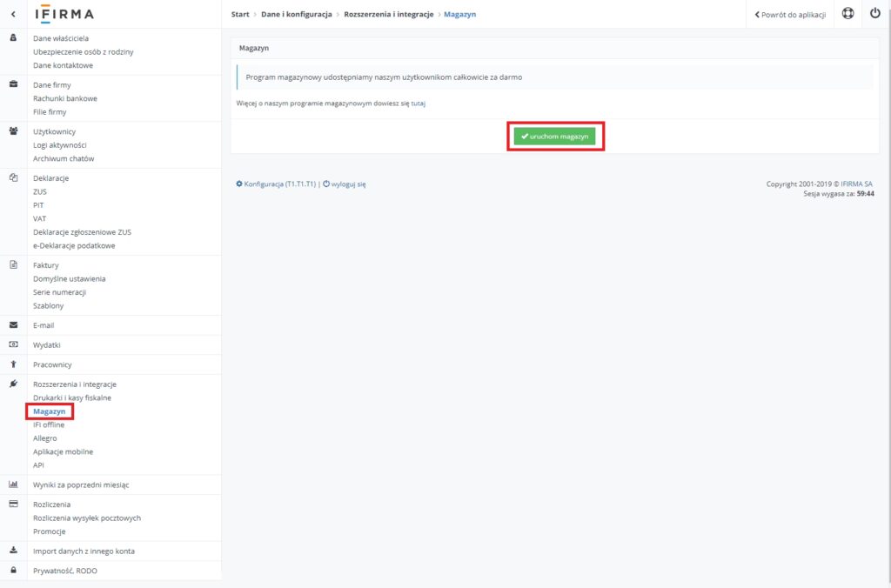Click the bar chart icon for Wyniki
This screenshot has width=891, height=588.
click(13, 484)
